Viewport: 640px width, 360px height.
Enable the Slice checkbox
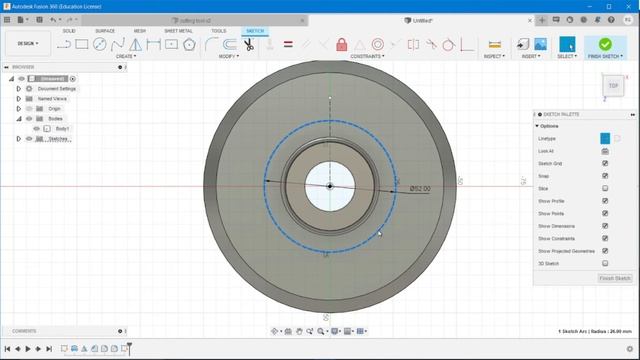point(605,189)
